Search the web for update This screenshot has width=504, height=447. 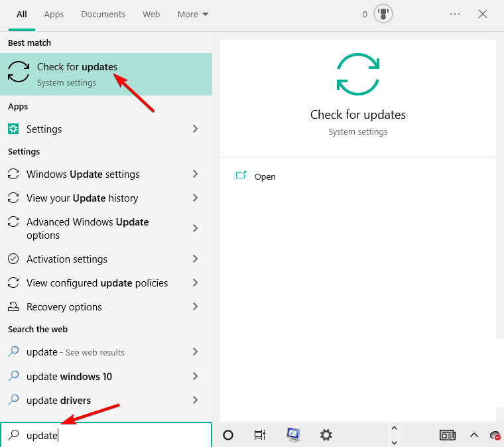[106, 351]
